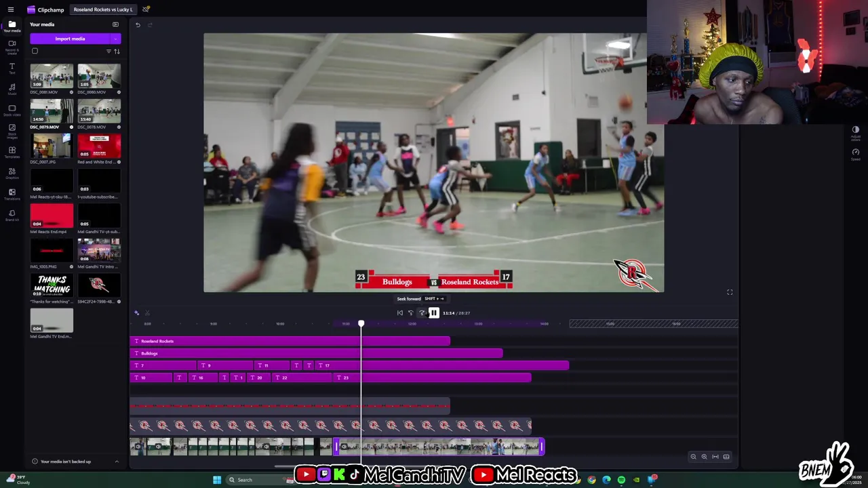The width and height of the screenshot is (868, 488).
Task: Open the Your media sidebar tab
Action: pyautogui.click(x=12, y=26)
